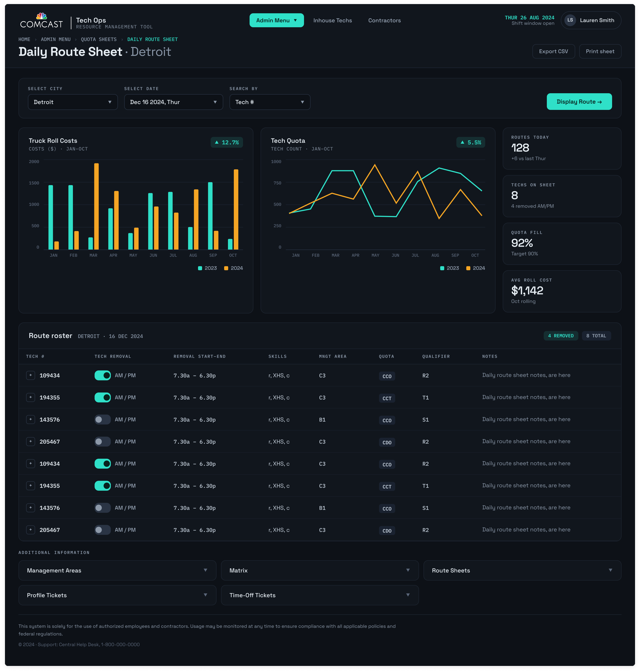The width and height of the screenshot is (640, 672).
Task: Click the 4 REMOVED badge
Action: (561, 336)
